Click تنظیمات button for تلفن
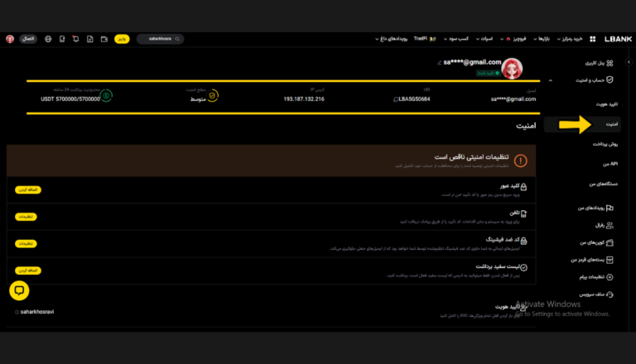The height and width of the screenshot is (364, 636). [26, 217]
